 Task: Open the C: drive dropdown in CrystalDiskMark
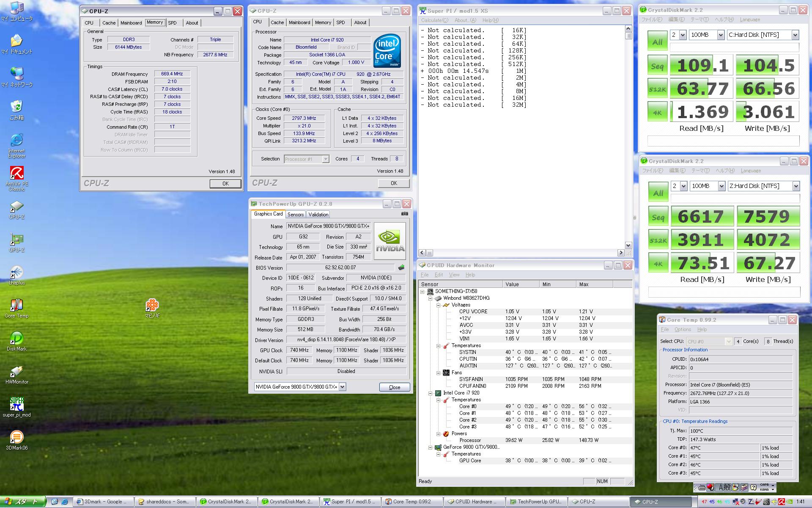795,35
